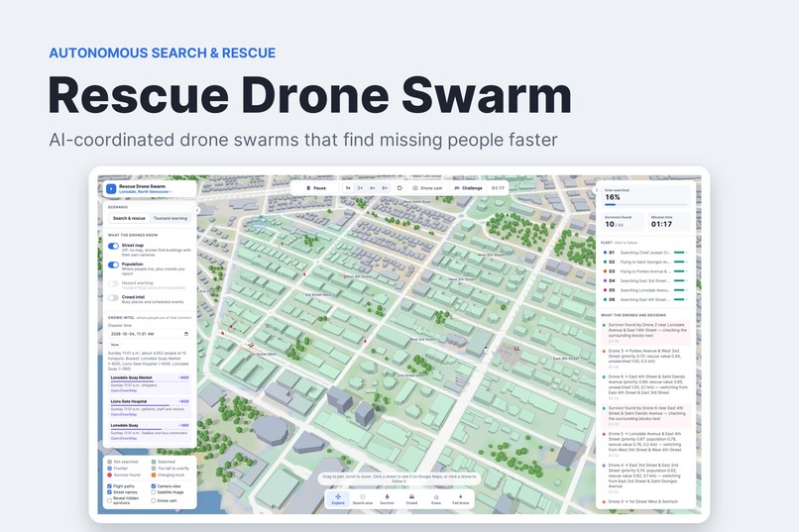Open the Lonsdale, North Vancouver location dropdown
This screenshot has width=799, height=532.
pyautogui.click(x=145, y=192)
